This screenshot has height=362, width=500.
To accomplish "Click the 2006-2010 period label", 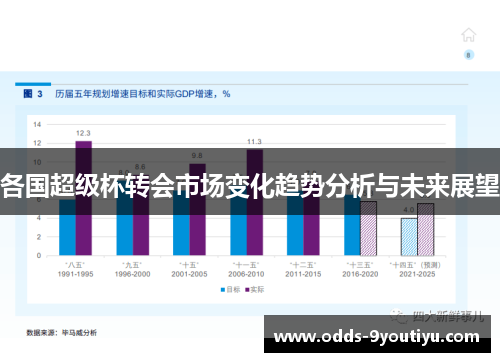I will 246,274.
